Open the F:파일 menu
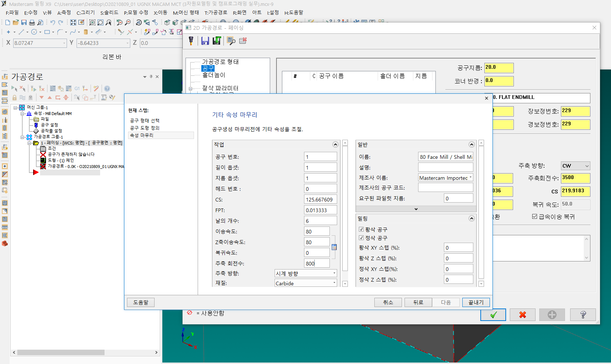The image size is (611, 364). [x=12, y=13]
